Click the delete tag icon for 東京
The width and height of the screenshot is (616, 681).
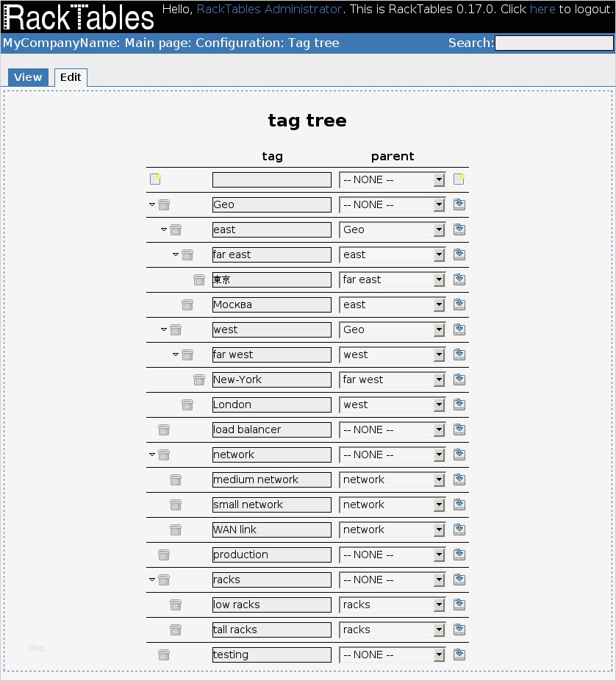pos(198,279)
